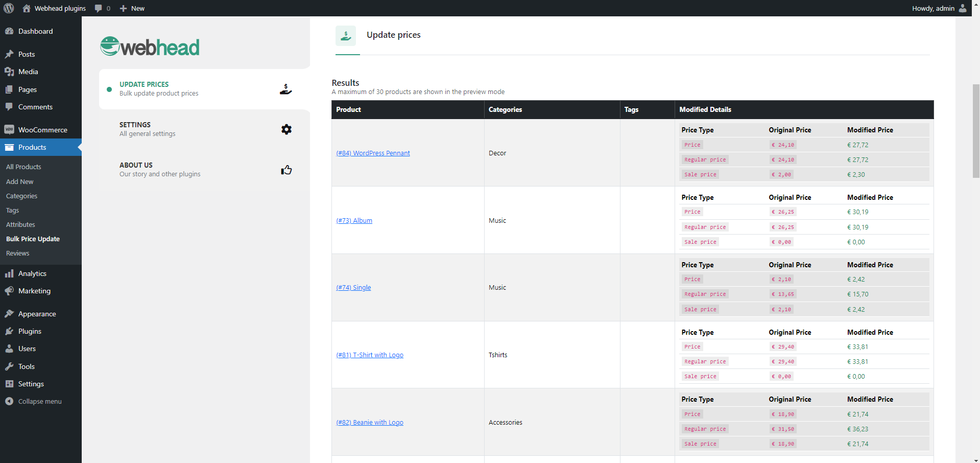Click the € 31,50 original regular price

(783, 429)
